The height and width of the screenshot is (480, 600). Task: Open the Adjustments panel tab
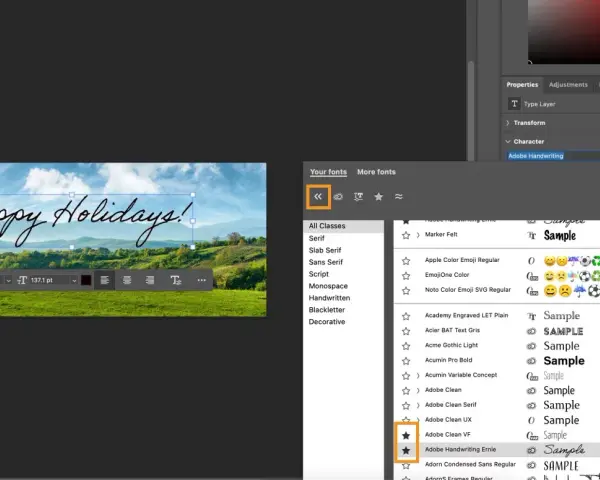tap(568, 85)
